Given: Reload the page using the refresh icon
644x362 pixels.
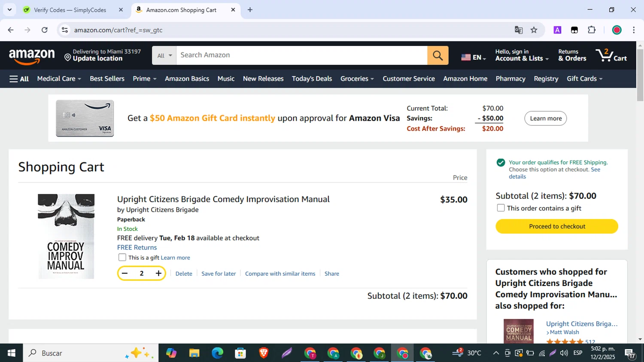Looking at the screenshot, I should pos(45,30).
